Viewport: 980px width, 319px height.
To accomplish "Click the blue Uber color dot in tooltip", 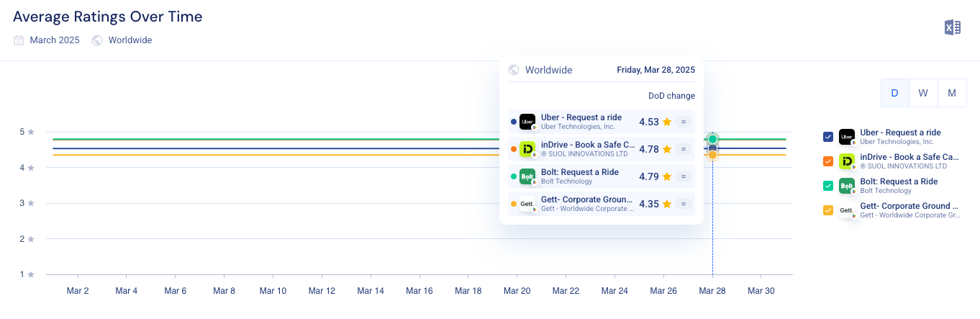I will coord(513,122).
